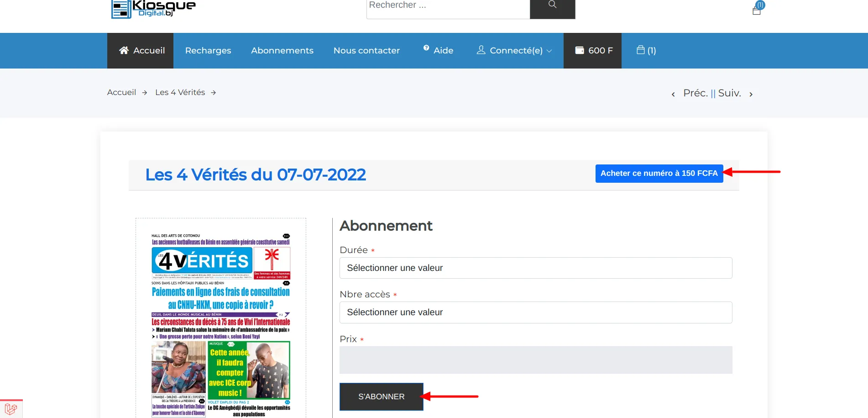Open the Abonnements menu item
The width and height of the screenshot is (868, 418).
(x=282, y=50)
